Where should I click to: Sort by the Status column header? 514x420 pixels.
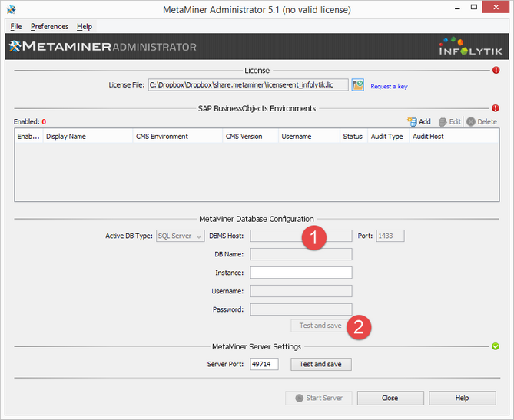point(353,136)
